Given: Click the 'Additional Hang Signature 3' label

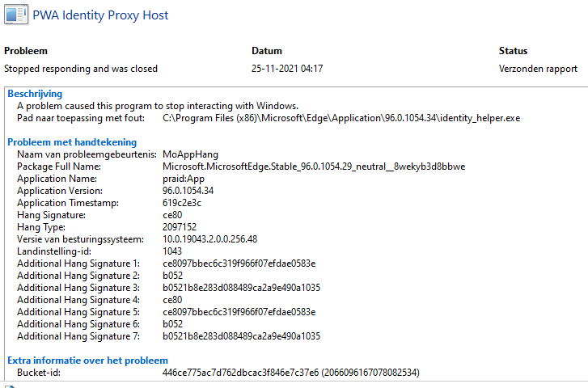Looking at the screenshot, I should [78, 288].
